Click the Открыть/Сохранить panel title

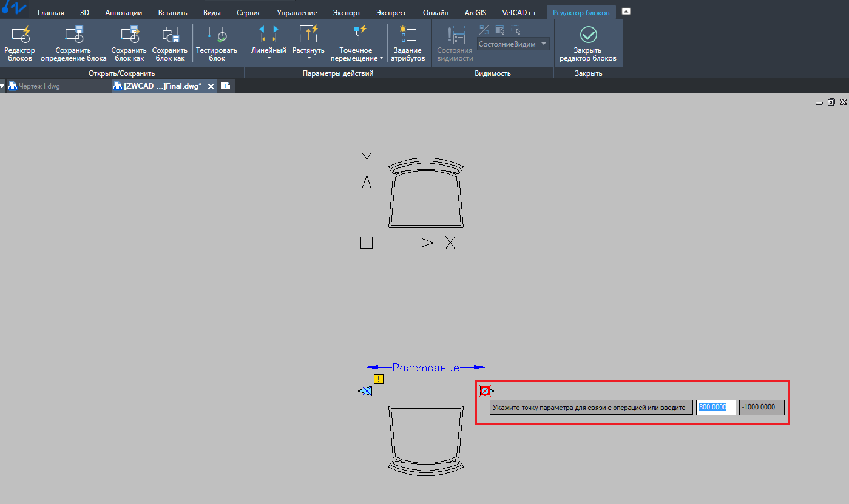121,73
